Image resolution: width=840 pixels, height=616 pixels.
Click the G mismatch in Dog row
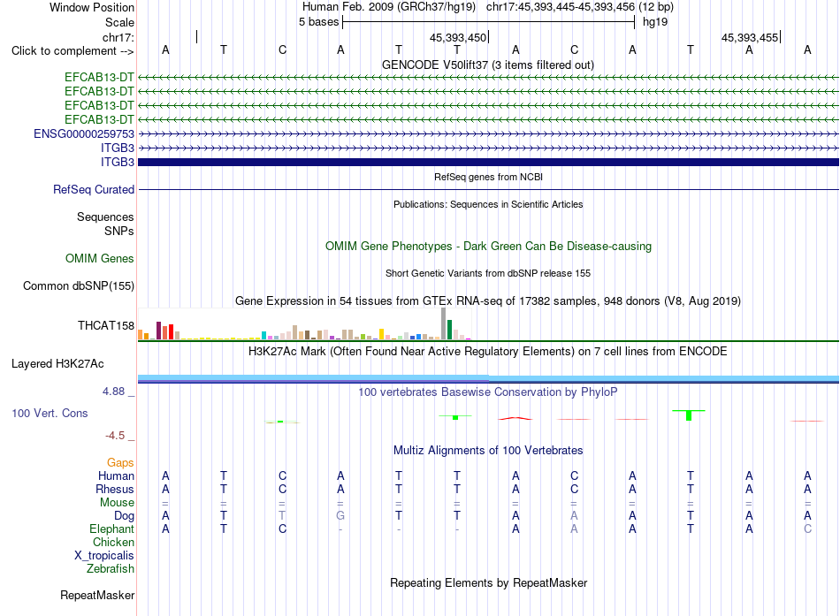pyautogui.click(x=340, y=516)
